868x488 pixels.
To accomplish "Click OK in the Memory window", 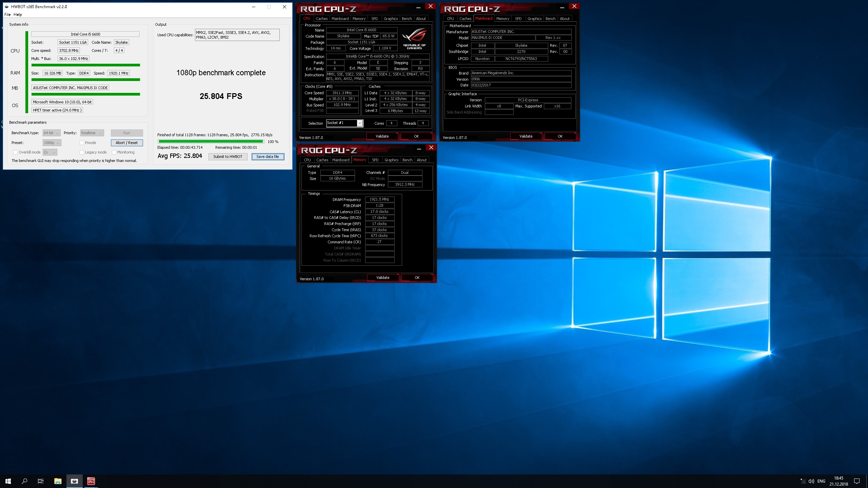I will click(x=417, y=278).
